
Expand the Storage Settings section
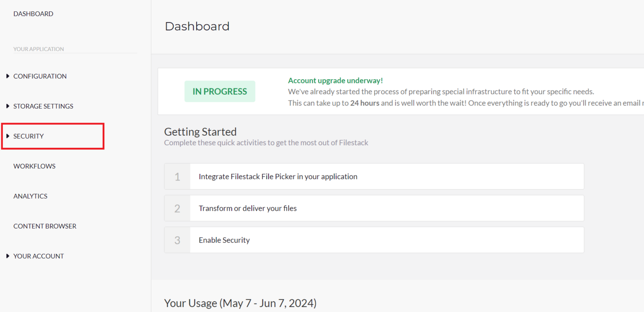(x=43, y=106)
